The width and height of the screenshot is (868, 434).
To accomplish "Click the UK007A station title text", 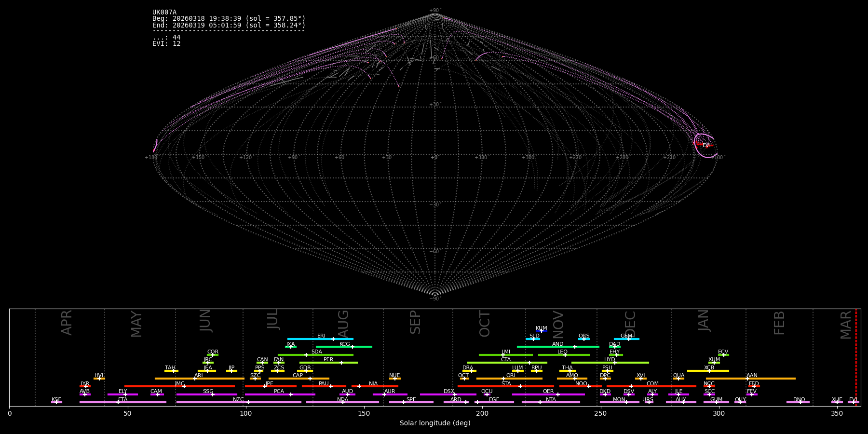I will [x=164, y=13].
